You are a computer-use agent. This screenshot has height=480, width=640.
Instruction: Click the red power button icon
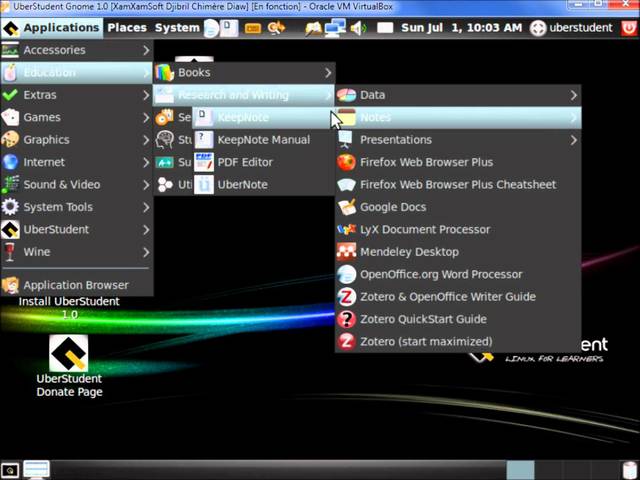pos(629,28)
